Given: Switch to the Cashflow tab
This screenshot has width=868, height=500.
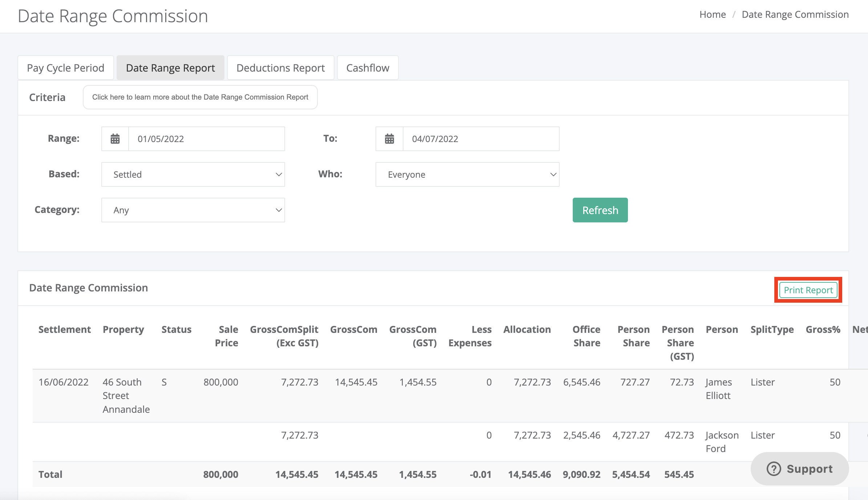Looking at the screenshot, I should coord(368,68).
